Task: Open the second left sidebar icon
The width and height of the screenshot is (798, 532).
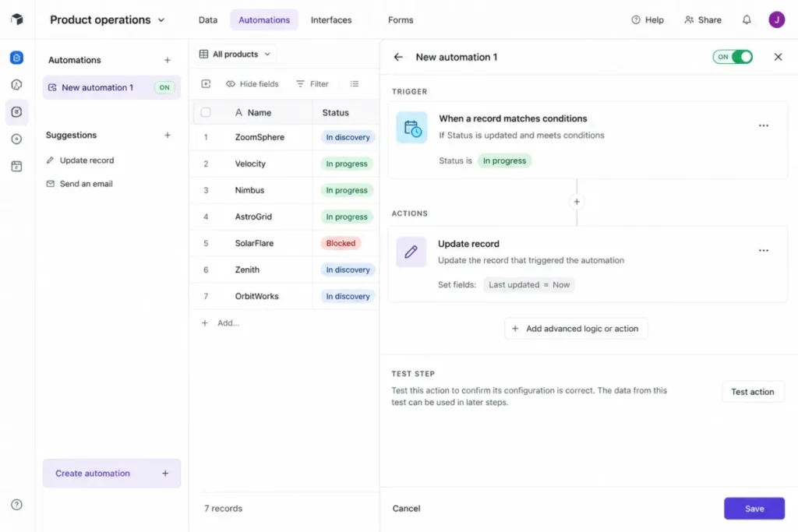Action: pos(17,84)
